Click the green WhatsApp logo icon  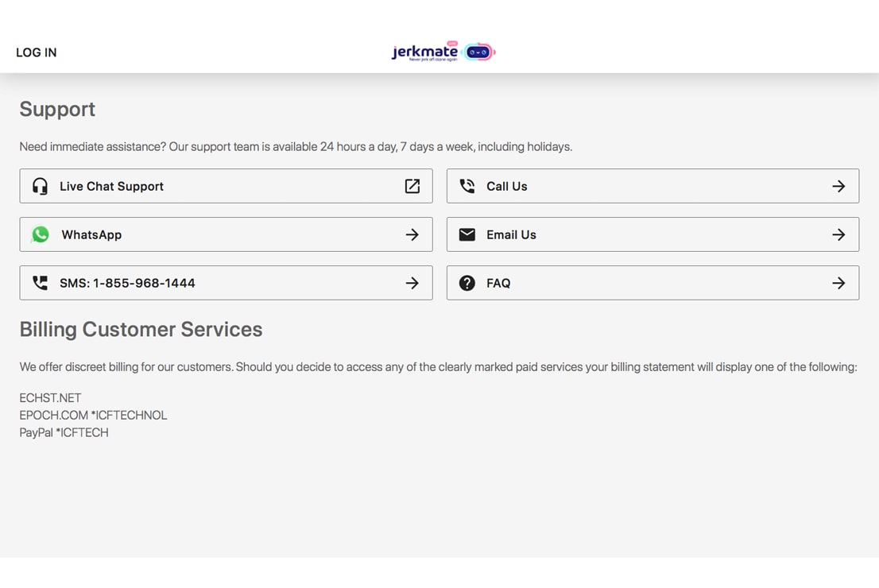coord(41,234)
